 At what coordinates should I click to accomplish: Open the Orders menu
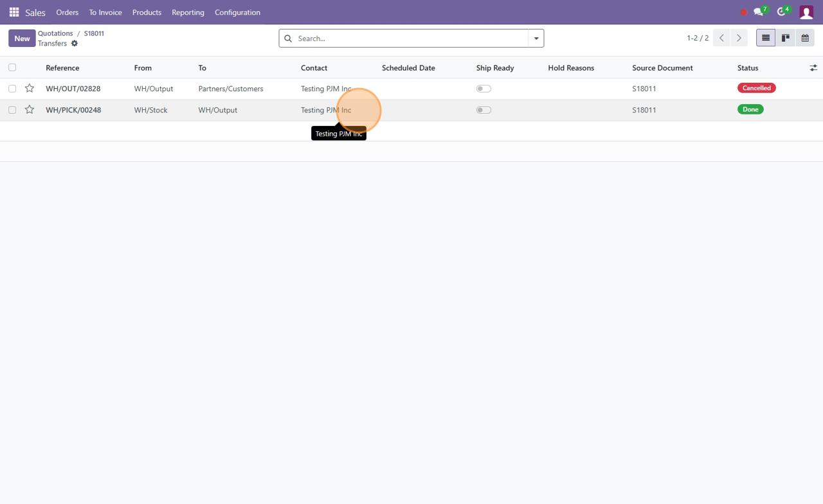coord(67,12)
